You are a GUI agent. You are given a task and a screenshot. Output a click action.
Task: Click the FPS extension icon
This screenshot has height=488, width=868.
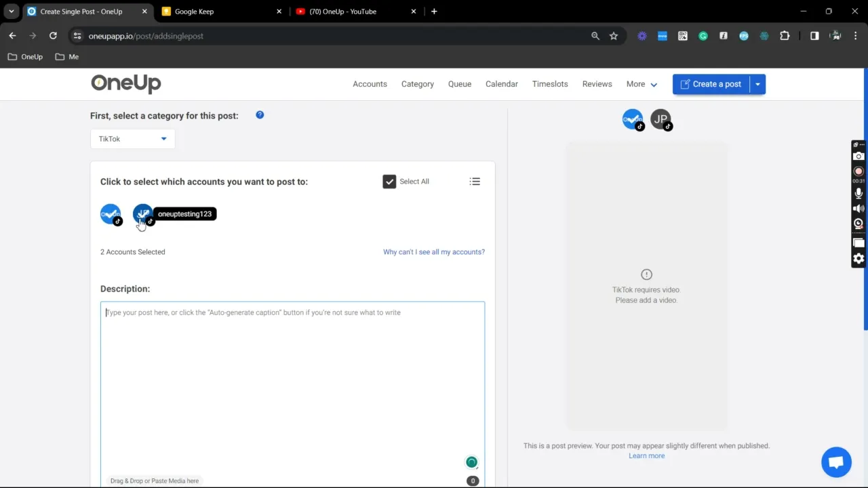[x=744, y=36]
